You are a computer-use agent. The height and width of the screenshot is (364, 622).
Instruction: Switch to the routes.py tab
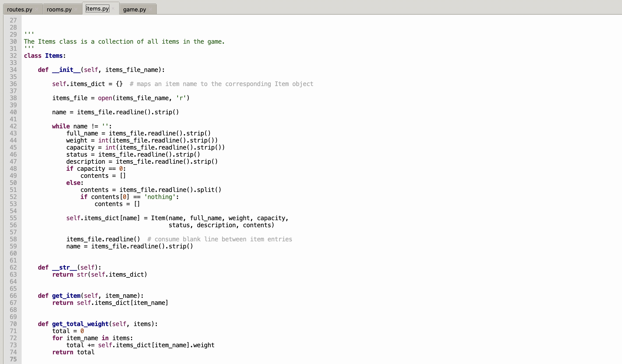coord(20,9)
